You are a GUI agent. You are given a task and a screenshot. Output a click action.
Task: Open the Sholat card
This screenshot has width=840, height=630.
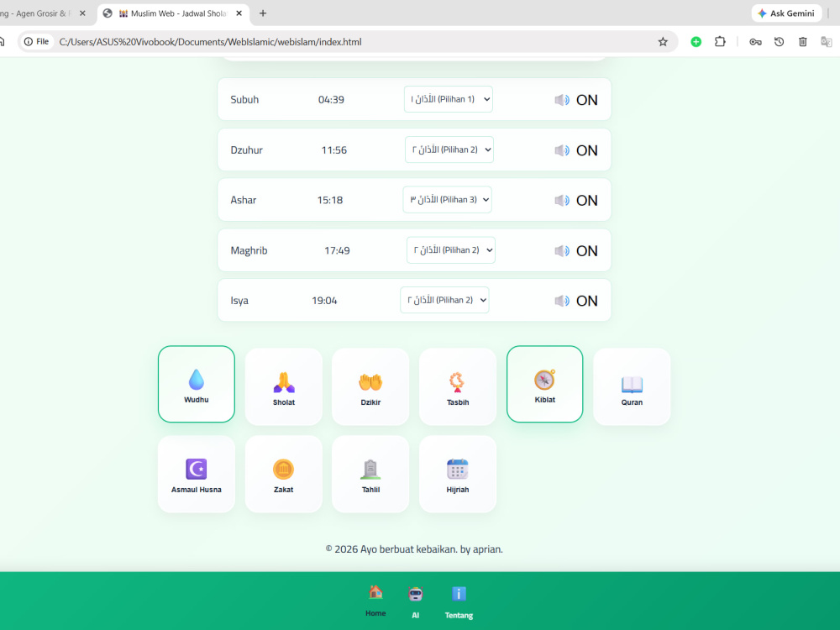pos(283,386)
